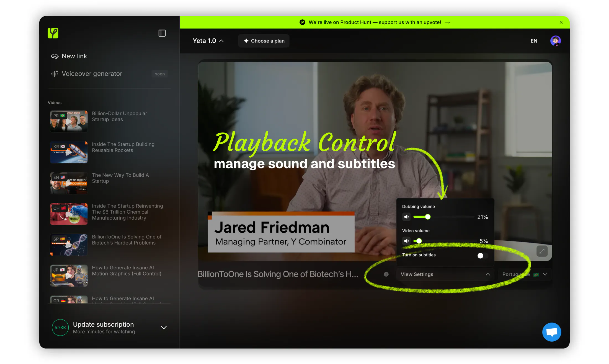Open the blue chat support bubble

(x=551, y=332)
